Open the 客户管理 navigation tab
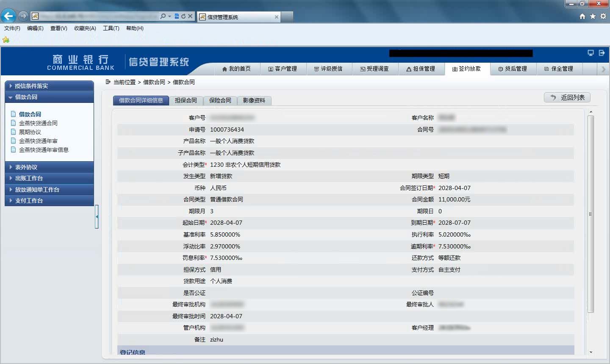This screenshot has height=364, width=610. 283,69
